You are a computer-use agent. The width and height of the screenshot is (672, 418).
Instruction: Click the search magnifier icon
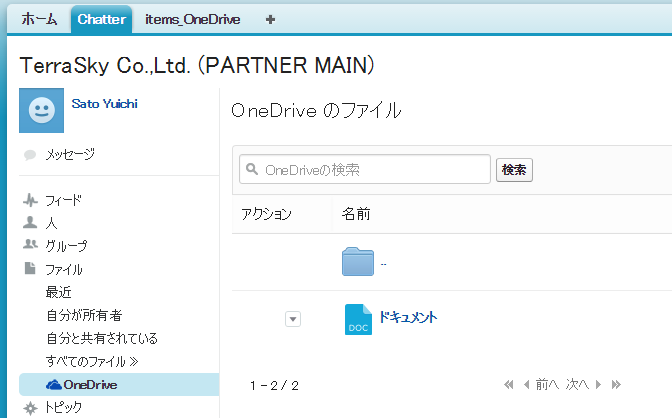click(x=252, y=169)
